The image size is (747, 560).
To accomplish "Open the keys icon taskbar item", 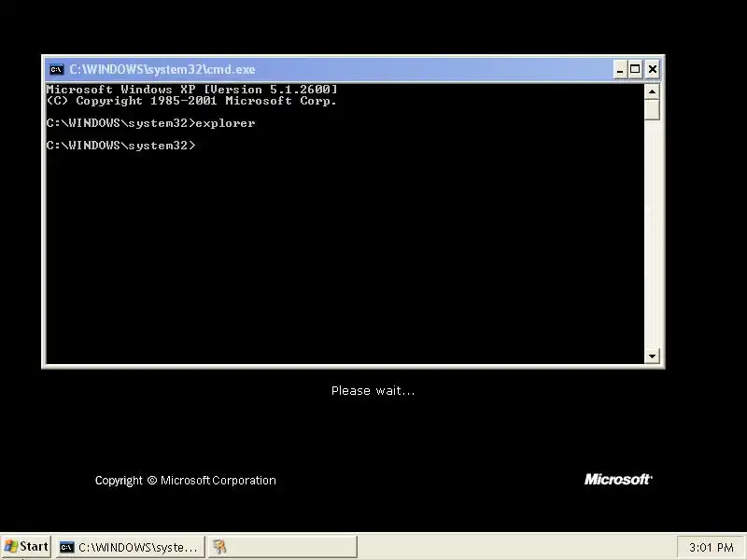I will point(282,547).
